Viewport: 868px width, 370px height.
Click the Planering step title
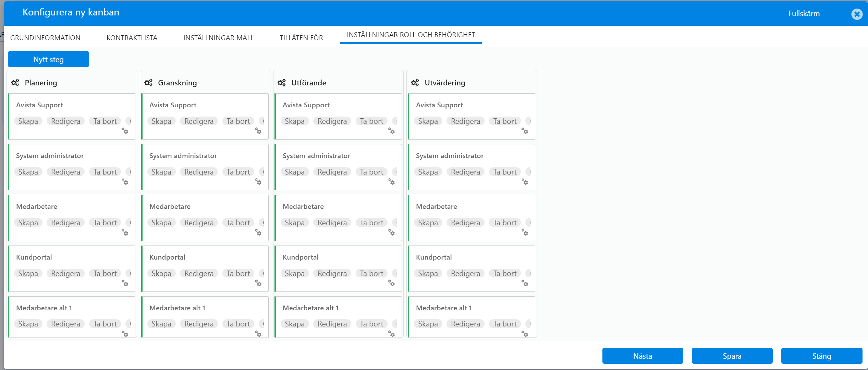pos(41,83)
